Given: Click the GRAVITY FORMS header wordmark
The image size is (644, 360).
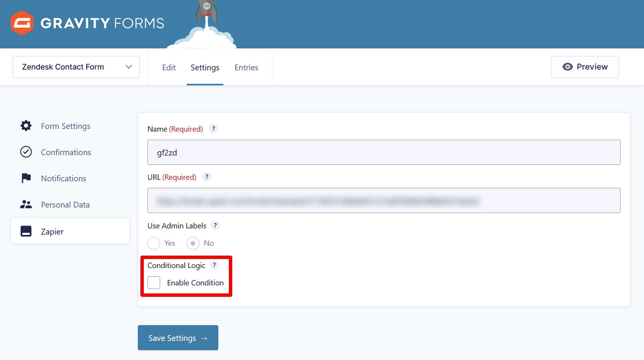Looking at the screenshot, I should click(102, 23).
